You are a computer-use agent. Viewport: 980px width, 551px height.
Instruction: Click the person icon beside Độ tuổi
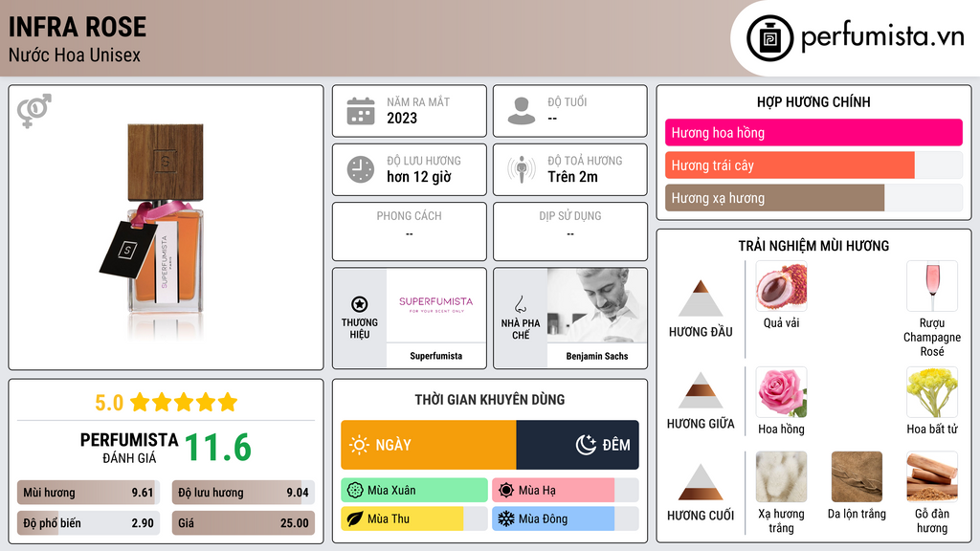pyautogui.click(x=522, y=111)
